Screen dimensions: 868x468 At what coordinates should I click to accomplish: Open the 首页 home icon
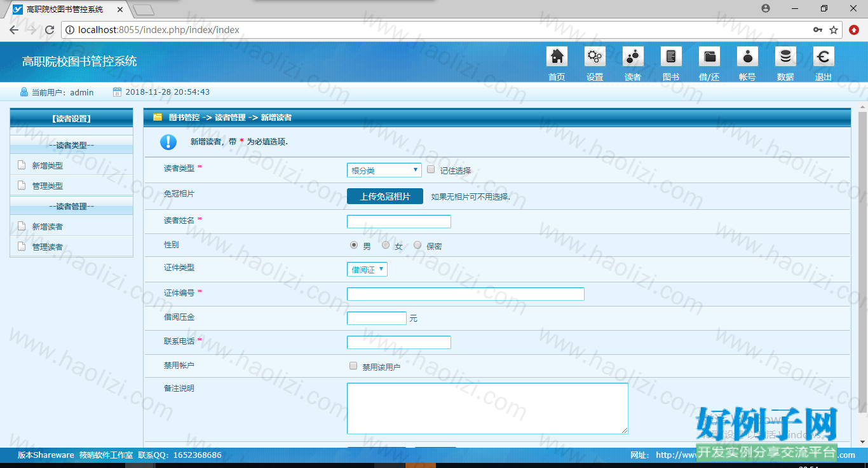557,57
